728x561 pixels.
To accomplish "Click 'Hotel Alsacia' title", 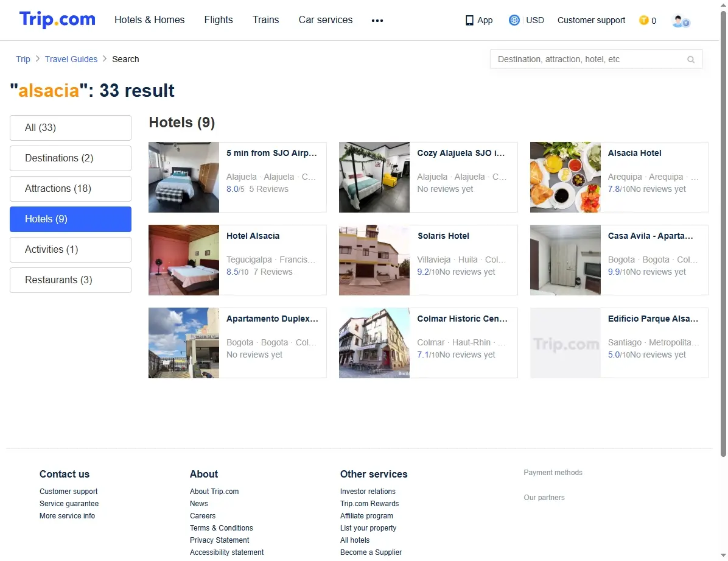I will pos(253,236).
